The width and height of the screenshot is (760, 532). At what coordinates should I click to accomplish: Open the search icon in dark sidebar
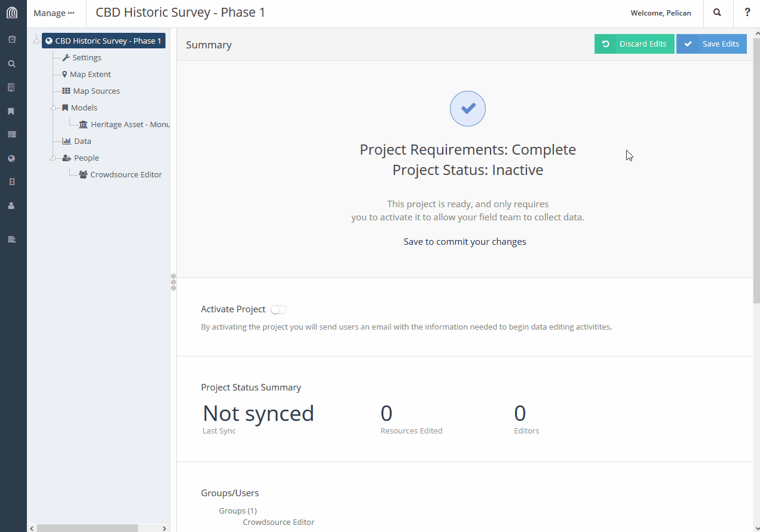[11, 64]
